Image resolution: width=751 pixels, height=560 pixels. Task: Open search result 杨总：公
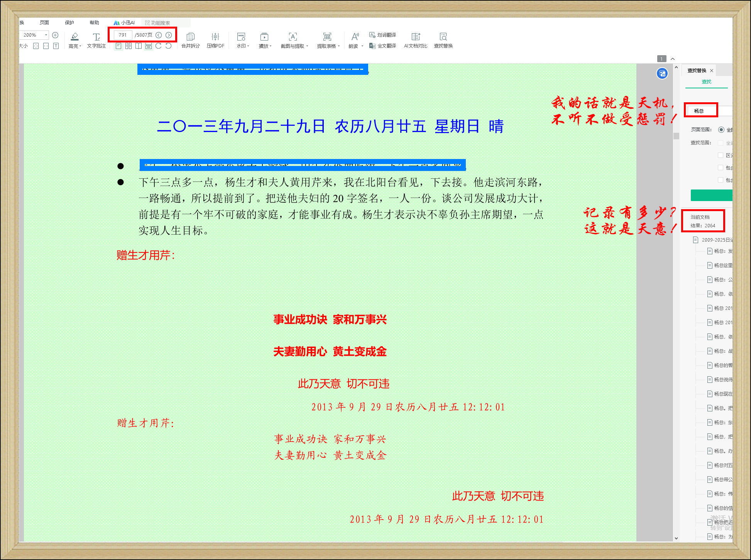click(721, 280)
